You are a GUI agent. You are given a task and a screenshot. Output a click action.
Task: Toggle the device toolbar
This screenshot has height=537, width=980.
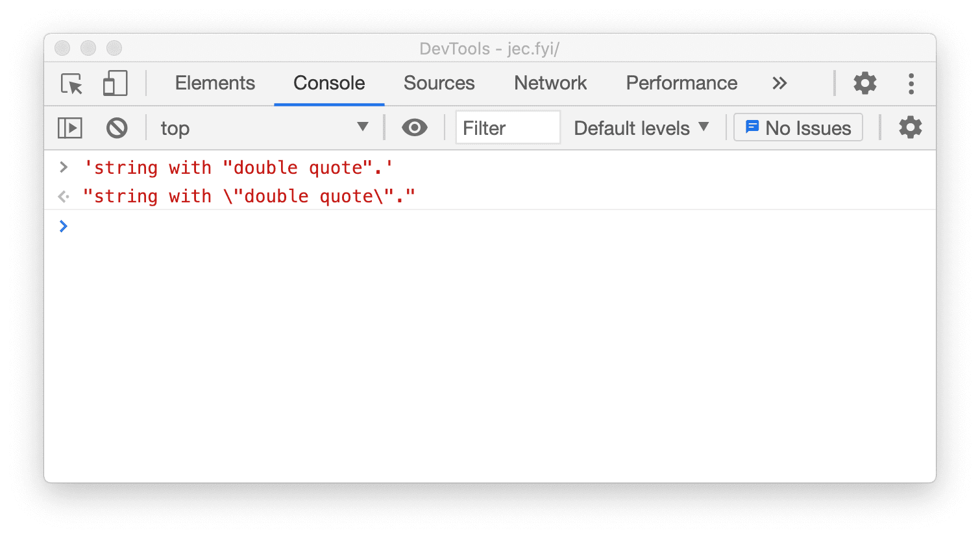116,83
